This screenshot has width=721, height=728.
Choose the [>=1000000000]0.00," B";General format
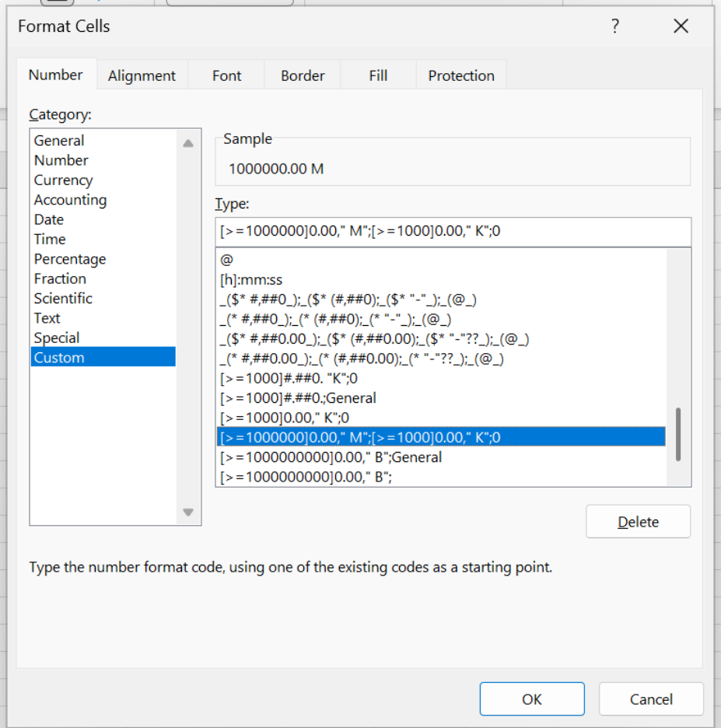[441, 457]
